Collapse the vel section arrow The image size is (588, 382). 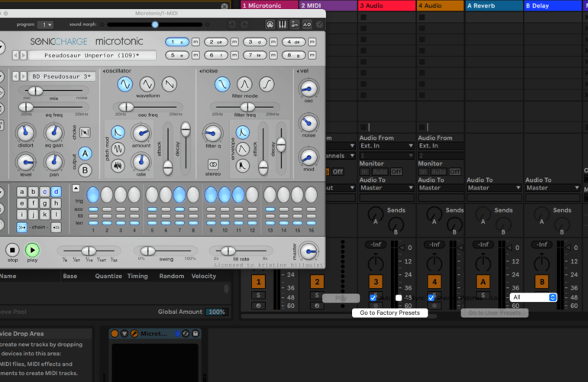(298, 71)
